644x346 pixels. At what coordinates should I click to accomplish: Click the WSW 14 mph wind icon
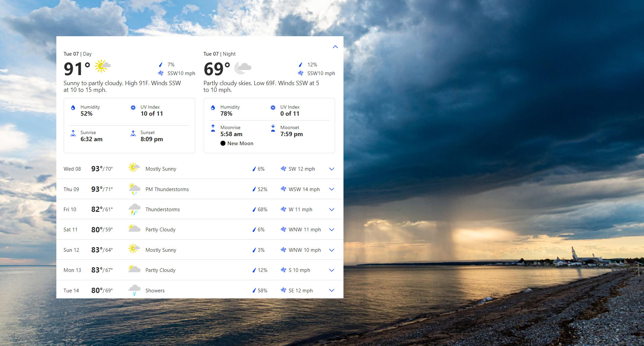pyautogui.click(x=283, y=189)
